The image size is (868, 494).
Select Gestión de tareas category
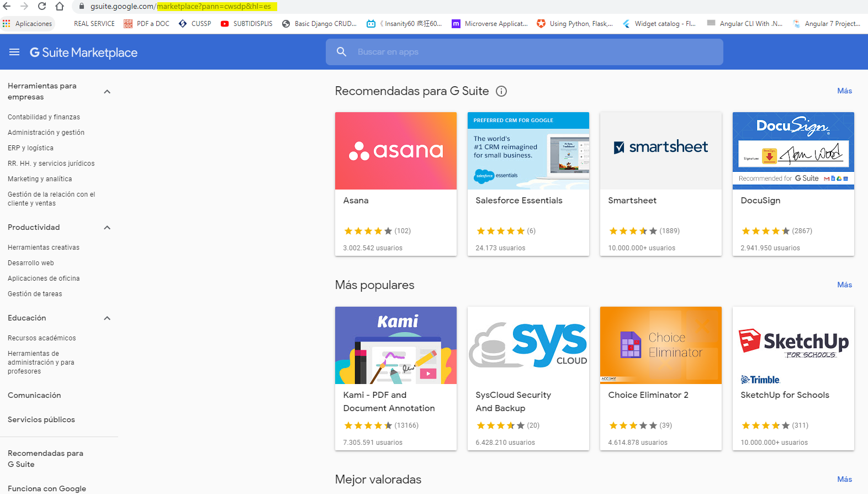(x=35, y=294)
